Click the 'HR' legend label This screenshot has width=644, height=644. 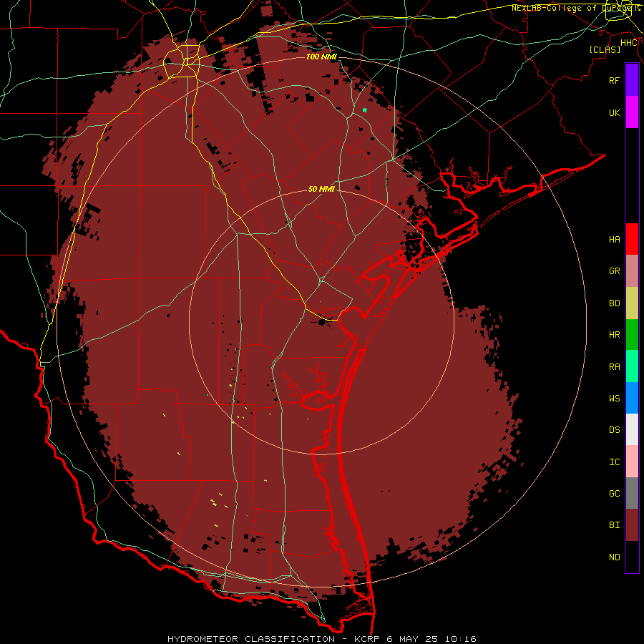click(x=614, y=335)
